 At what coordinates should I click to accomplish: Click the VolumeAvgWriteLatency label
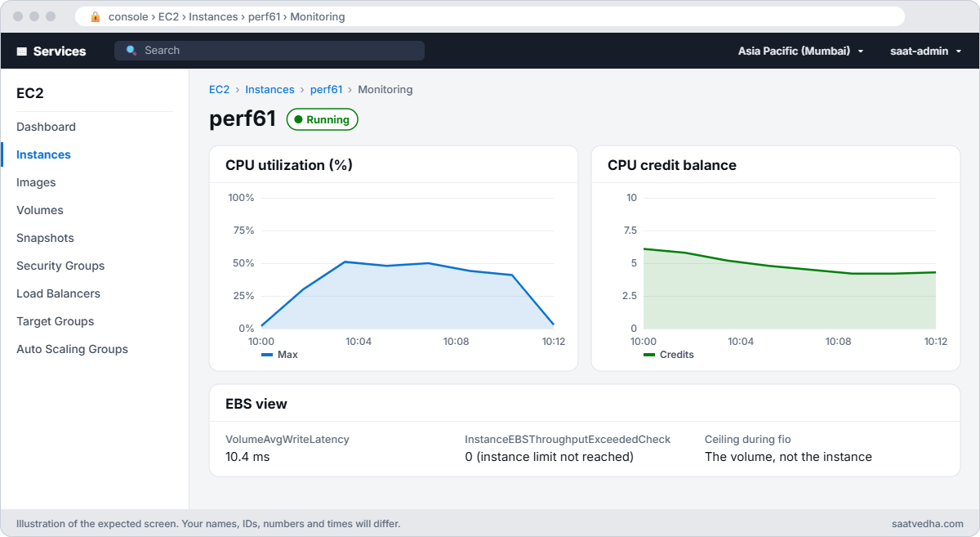[287, 440]
